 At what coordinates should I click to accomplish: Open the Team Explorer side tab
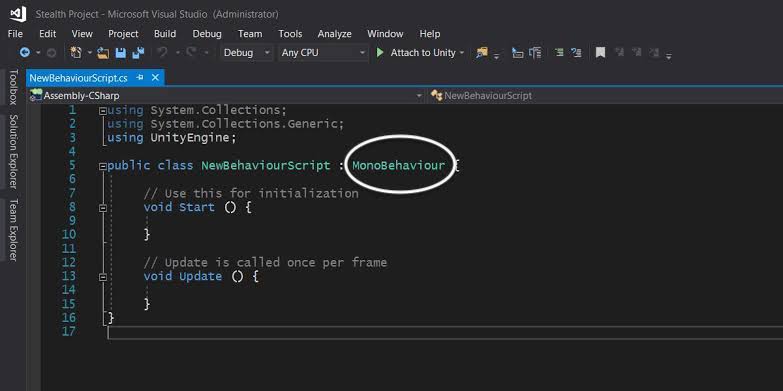click(13, 230)
